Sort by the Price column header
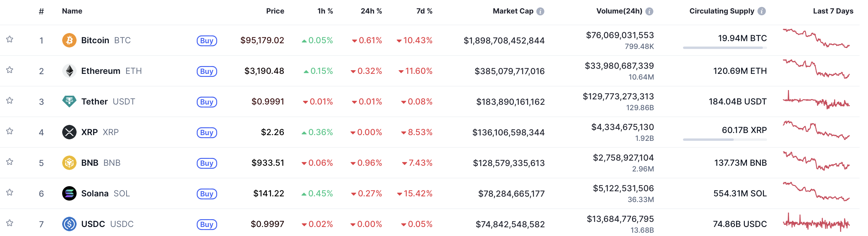 coord(275,11)
